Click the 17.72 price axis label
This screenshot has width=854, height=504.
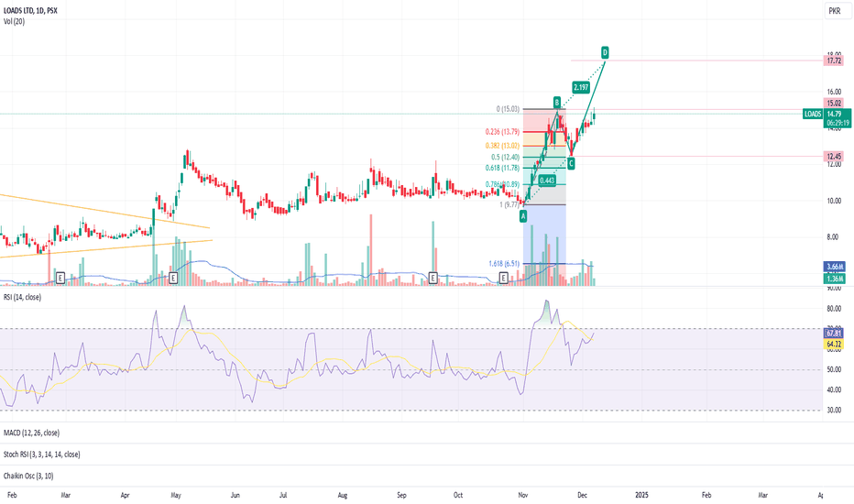tap(834, 60)
